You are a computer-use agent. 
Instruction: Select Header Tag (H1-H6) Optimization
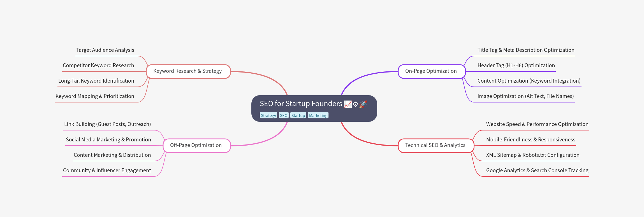[516, 66]
